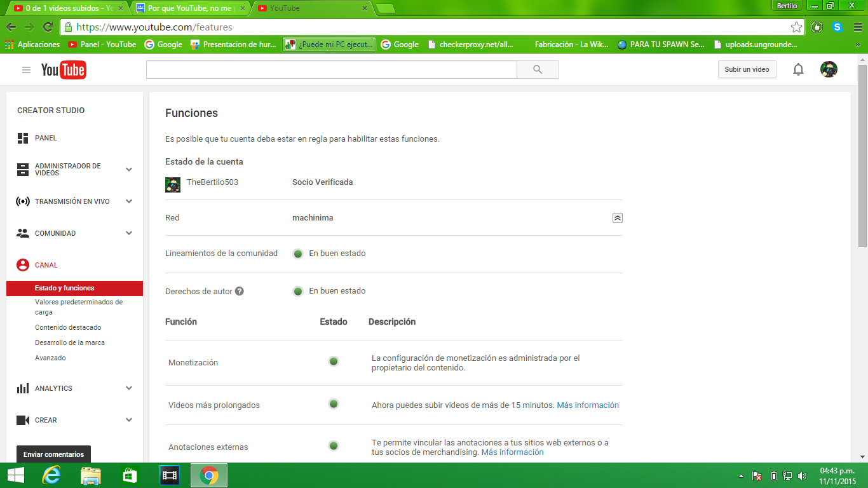Go to the YouTube home logo
The height and width of the screenshot is (488, 868).
[64, 70]
